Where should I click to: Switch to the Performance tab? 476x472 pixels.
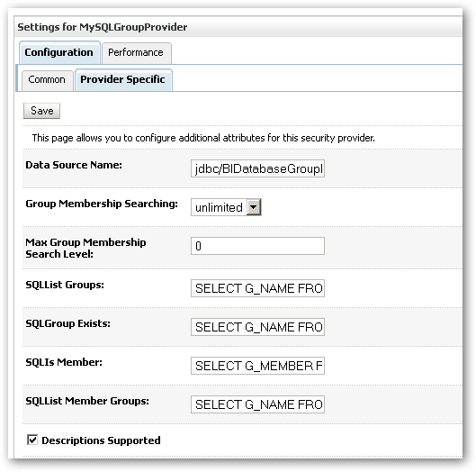pos(136,53)
